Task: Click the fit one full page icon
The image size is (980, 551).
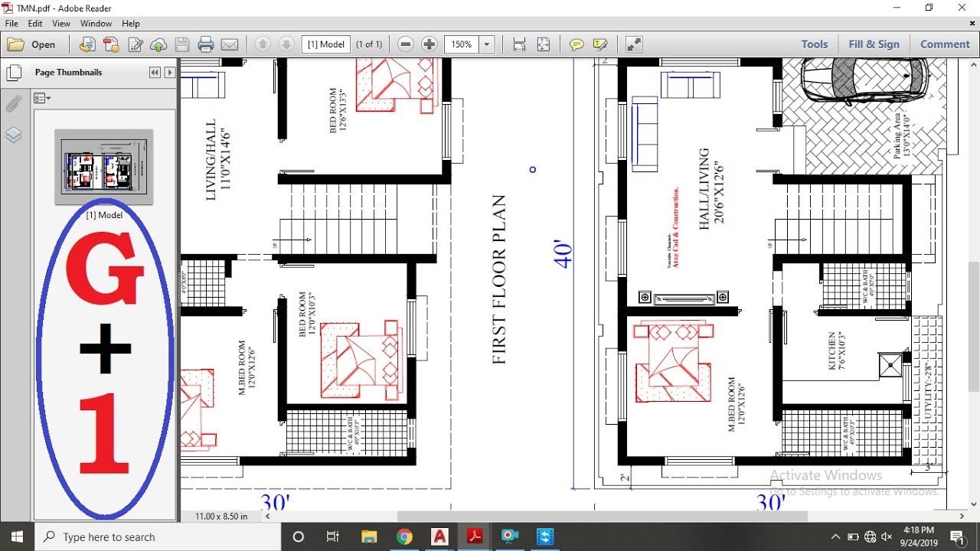Action: tap(543, 44)
